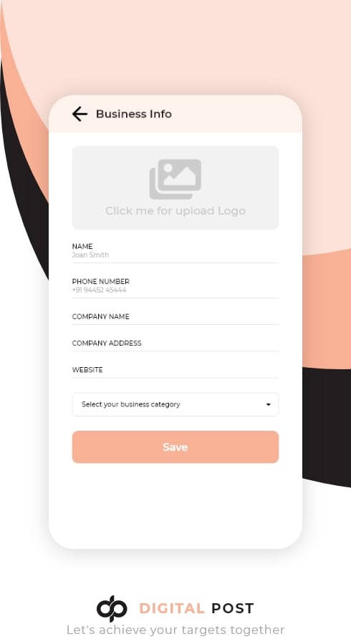351x644 pixels.
Task: Select the 'Select your business category' combo box
Action: [x=175, y=404]
